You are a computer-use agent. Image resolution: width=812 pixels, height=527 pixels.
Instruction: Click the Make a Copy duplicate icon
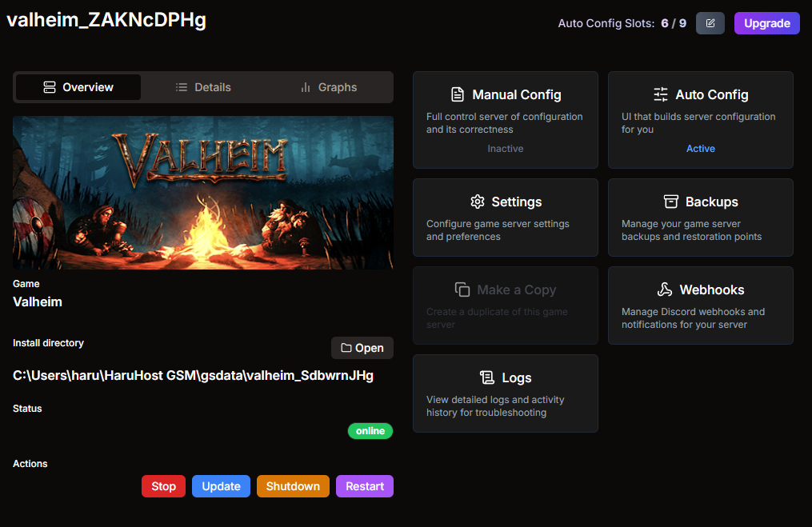pos(462,290)
